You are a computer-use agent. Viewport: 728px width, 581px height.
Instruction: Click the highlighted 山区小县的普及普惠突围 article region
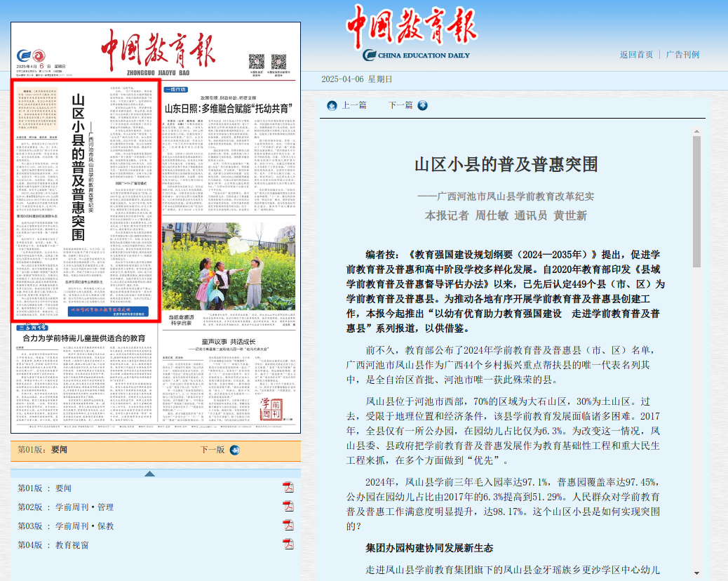pos(84,196)
